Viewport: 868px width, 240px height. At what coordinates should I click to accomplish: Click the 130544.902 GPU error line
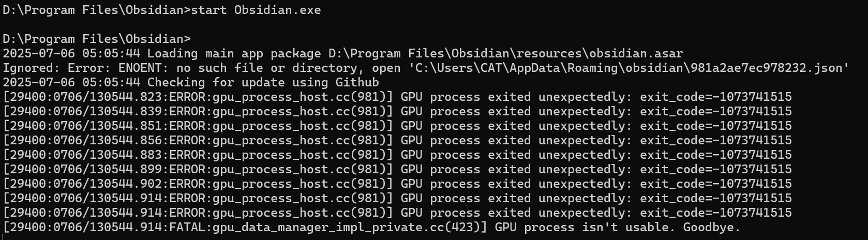point(397,184)
